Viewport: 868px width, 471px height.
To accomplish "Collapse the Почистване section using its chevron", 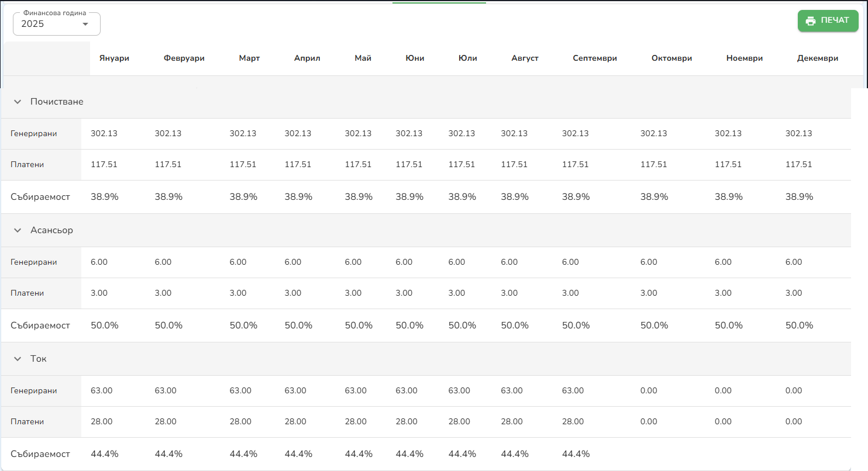I will (x=18, y=102).
